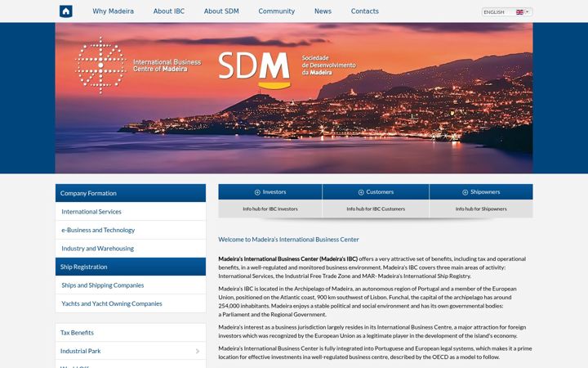Open the ENGLISH language dropdown

506,12
